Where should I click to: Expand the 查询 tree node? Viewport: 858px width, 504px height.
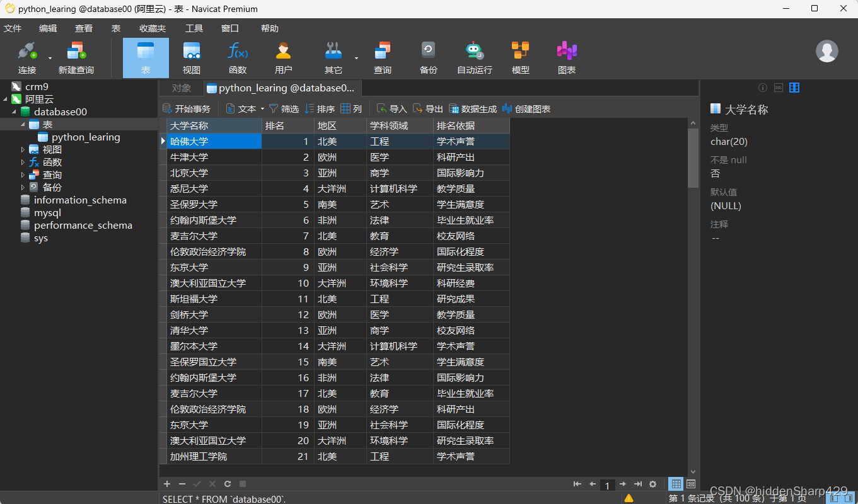23,175
